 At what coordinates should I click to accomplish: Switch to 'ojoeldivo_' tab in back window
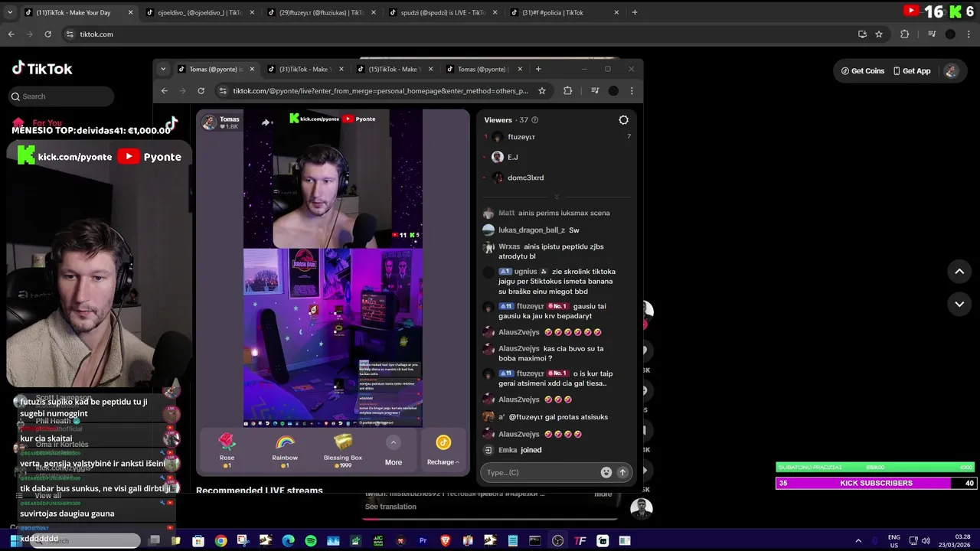click(x=199, y=12)
